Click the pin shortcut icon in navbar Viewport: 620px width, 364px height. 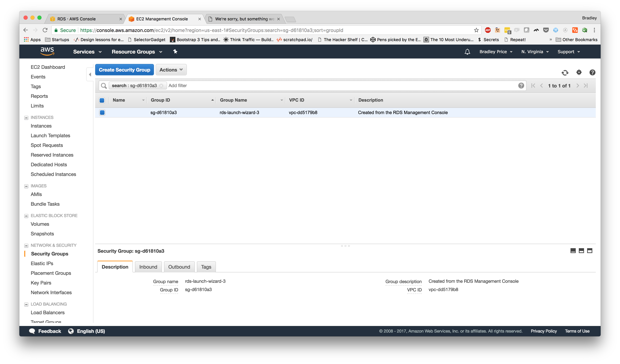click(x=175, y=52)
